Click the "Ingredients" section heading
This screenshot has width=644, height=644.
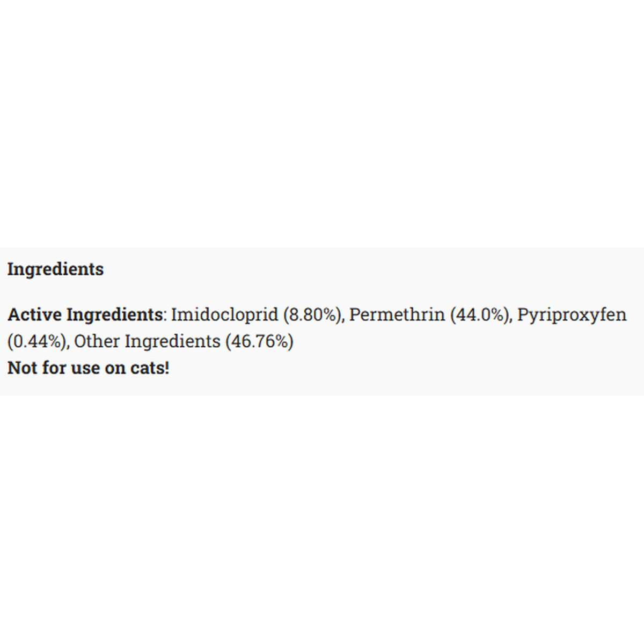[x=55, y=269]
